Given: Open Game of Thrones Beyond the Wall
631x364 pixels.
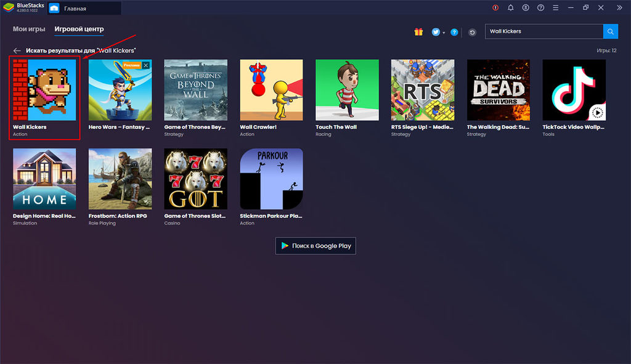Looking at the screenshot, I should pos(195,90).
